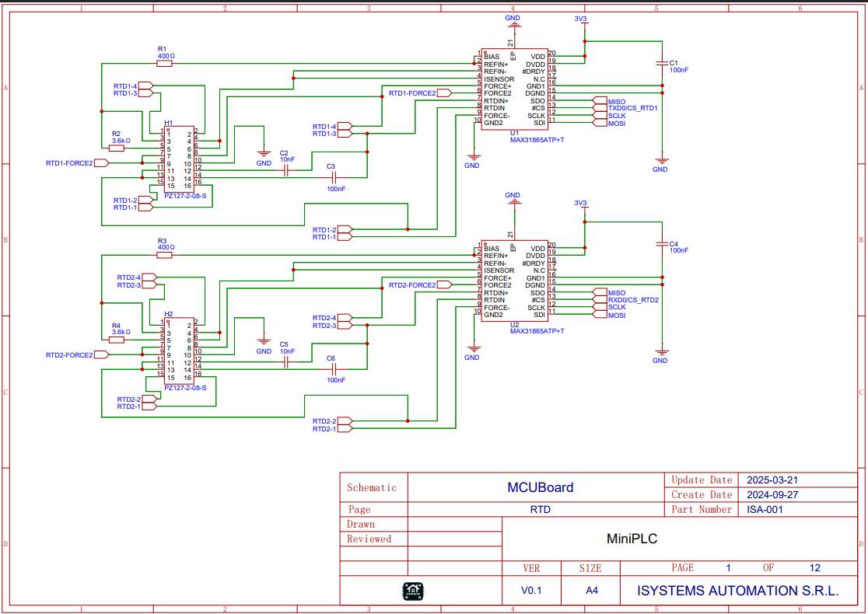Screen dimensions: 868x614
Task: Click the C5 10nF capacitor symbol
Action: click(286, 362)
